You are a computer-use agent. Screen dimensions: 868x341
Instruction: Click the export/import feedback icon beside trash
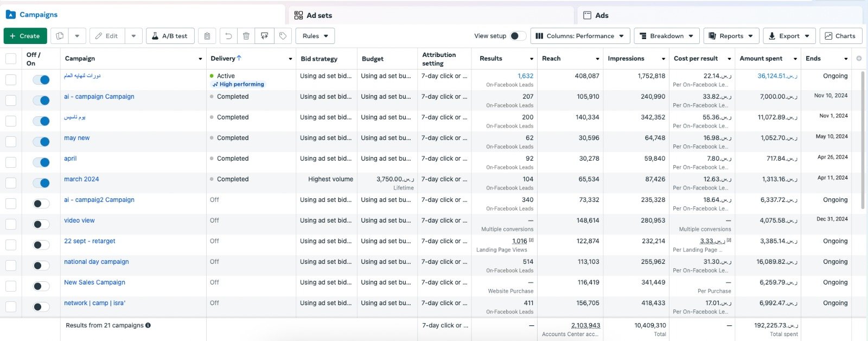[264, 36]
